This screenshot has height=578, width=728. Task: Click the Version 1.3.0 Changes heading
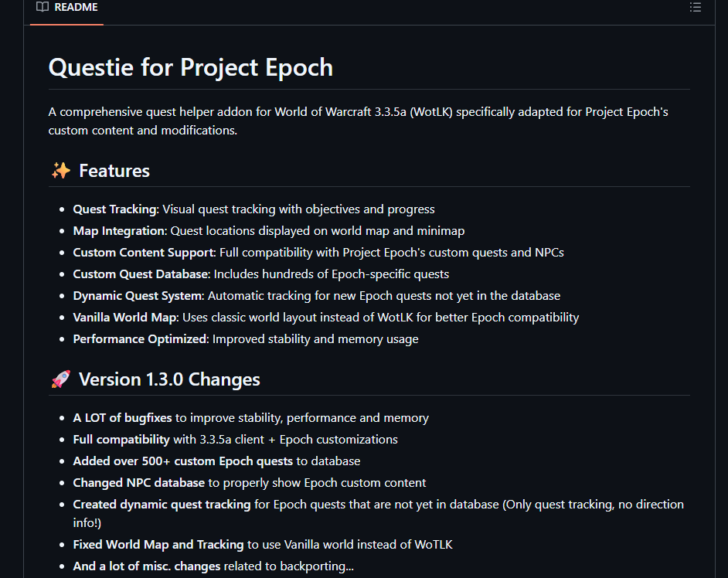point(169,379)
